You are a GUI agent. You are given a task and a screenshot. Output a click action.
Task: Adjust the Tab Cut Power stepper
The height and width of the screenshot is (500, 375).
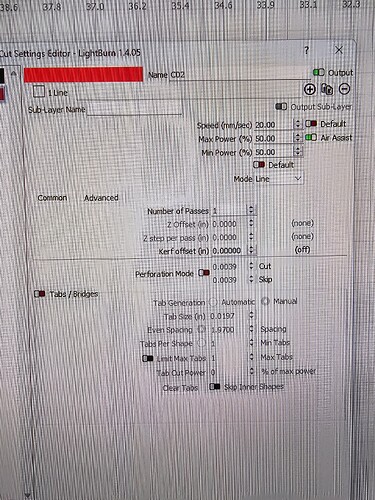point(252,371)
